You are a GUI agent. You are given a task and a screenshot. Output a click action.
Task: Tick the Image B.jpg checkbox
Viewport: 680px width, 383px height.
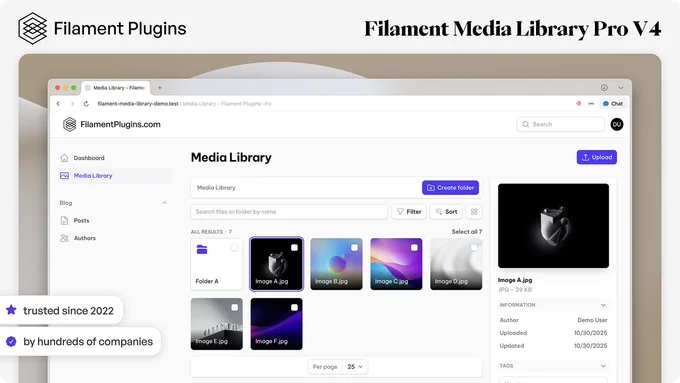(354, 248)
